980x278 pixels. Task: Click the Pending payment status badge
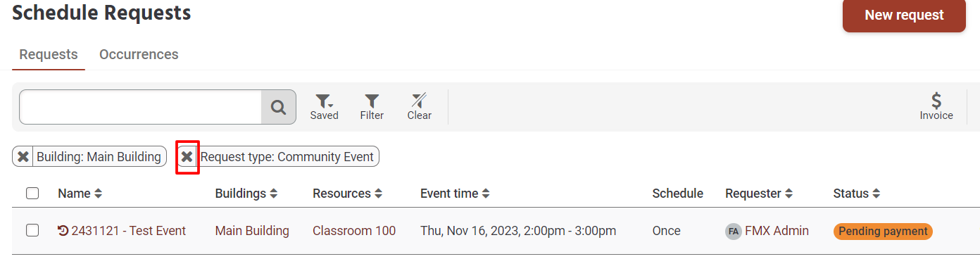point(883,231)
